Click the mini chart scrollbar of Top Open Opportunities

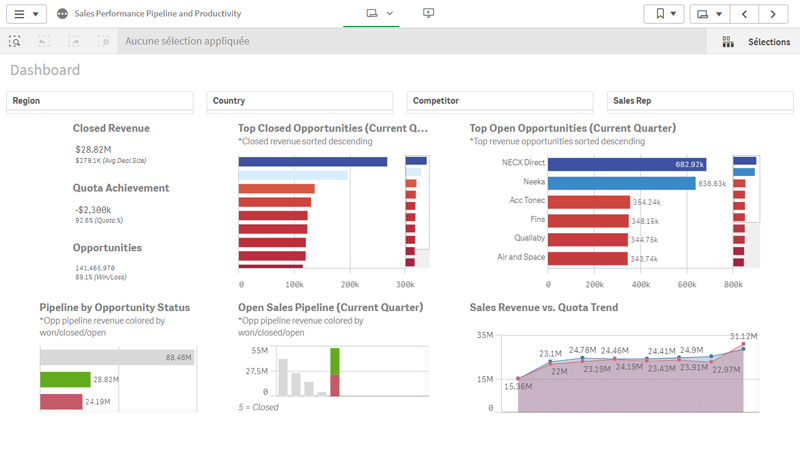point(746,211)
